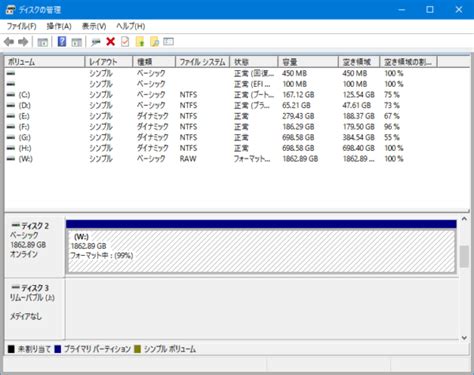Click the Forward arrow in the toolbar
Image resolution: width=474 pixels, height=375 pixels.
(23, 42)
